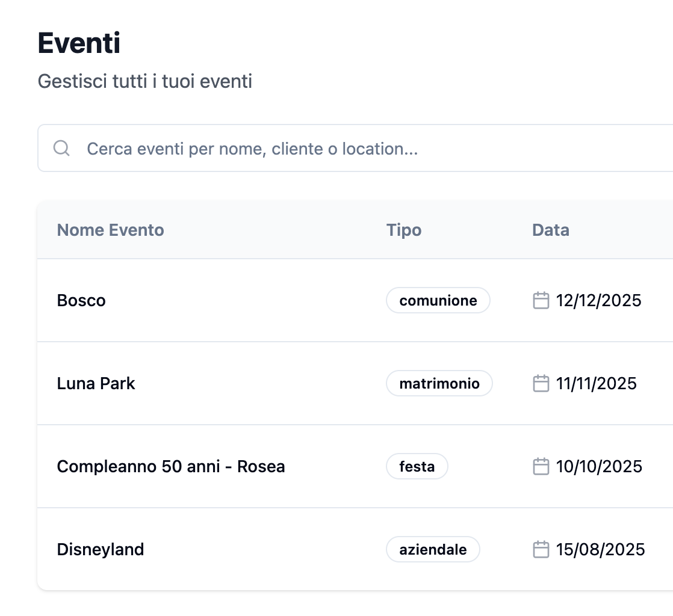Click the festa badge
Screen dimensions: 673x616
pos(417,466)
